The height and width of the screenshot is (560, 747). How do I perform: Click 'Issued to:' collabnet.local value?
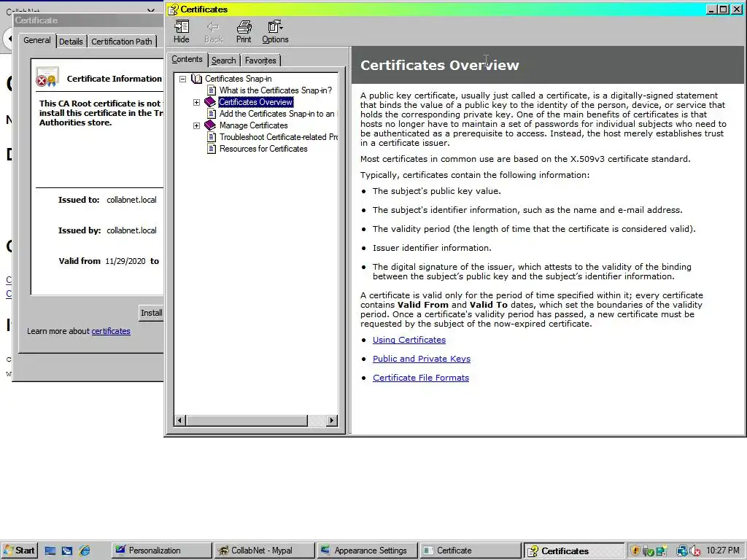click(131, 200)
